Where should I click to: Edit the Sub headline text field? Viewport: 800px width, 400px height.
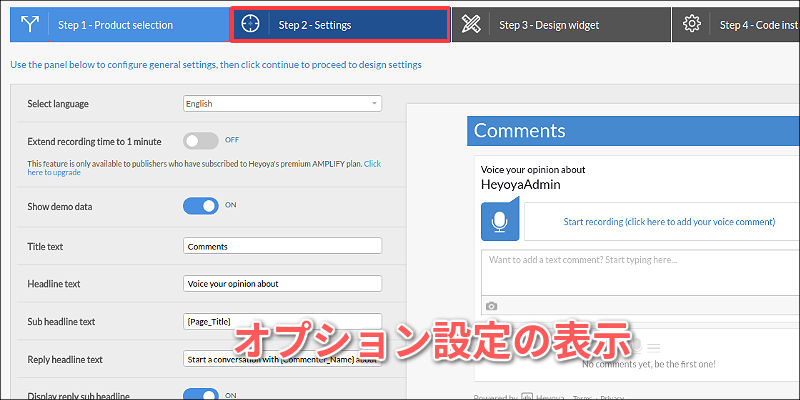pos(282,321)
